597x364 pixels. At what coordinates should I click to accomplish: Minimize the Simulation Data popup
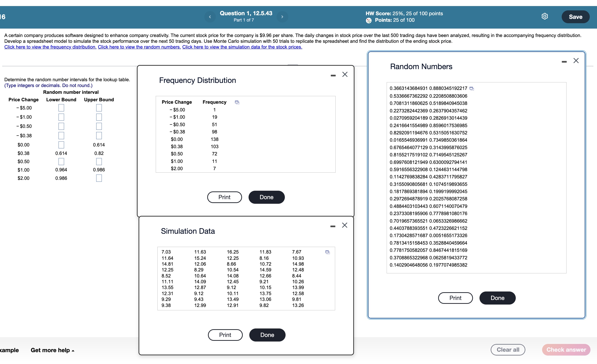(333, 226)
